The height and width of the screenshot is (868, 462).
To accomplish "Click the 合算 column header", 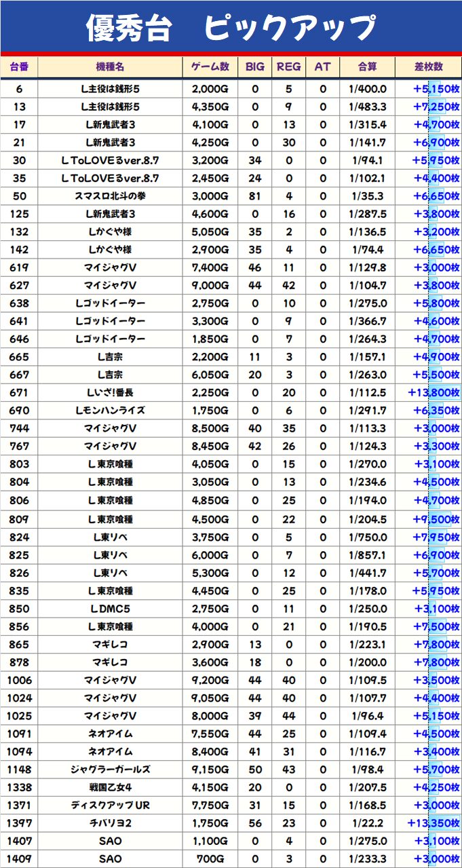I will 368,67.
